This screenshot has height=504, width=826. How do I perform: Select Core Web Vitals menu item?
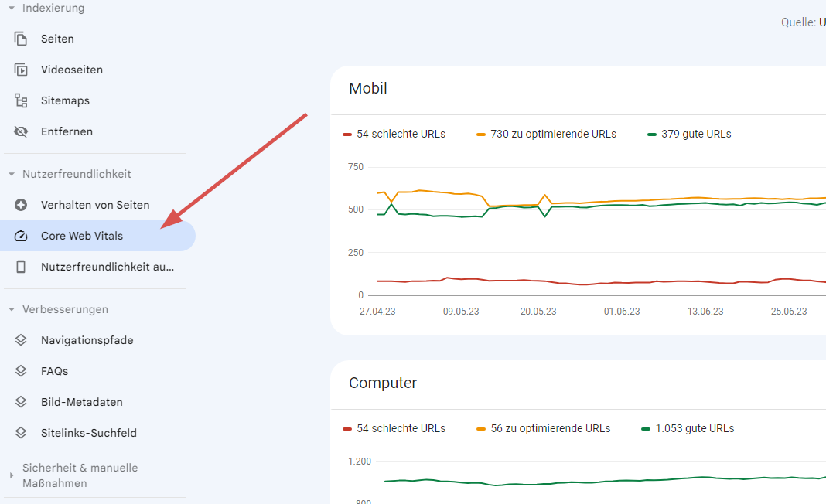pos(97,236)
